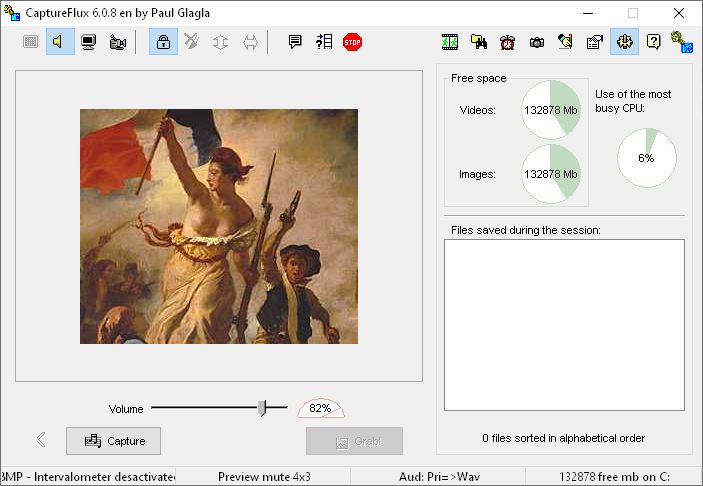Click the red STOP sign icon
The height and width of the screenshot is (486, 703).
click(352, 42)
